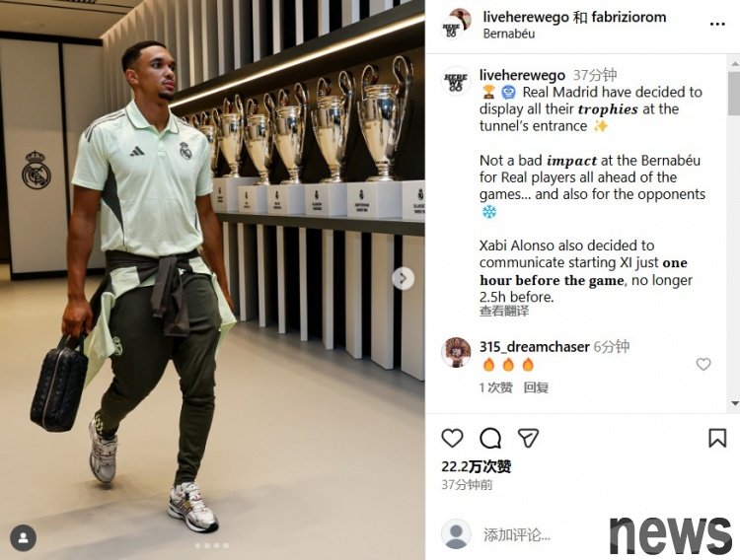Screen dimensions: 740x560
Task: Click liveherewego username in header
Action: pos(526,18)
